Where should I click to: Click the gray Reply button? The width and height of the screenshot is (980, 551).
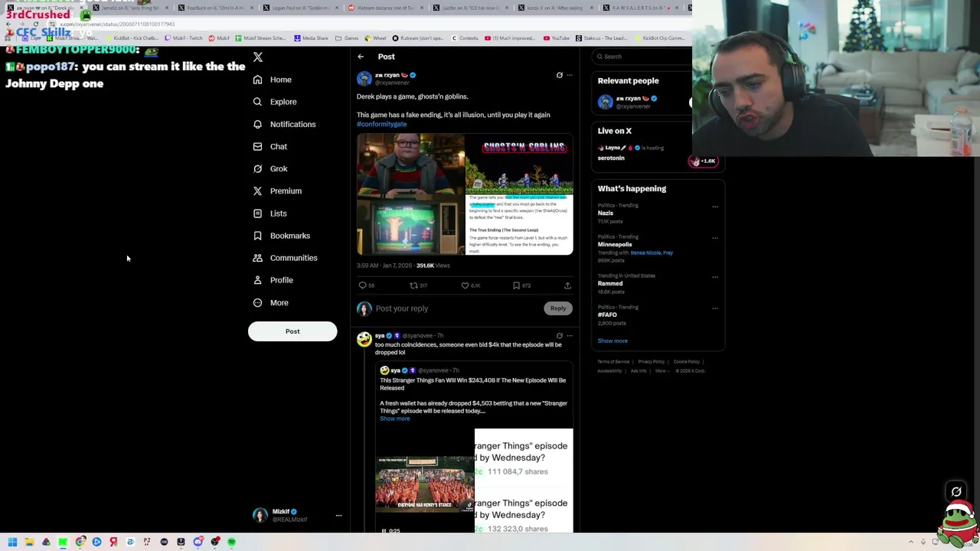pyautogui.click(x=558, y=308)
